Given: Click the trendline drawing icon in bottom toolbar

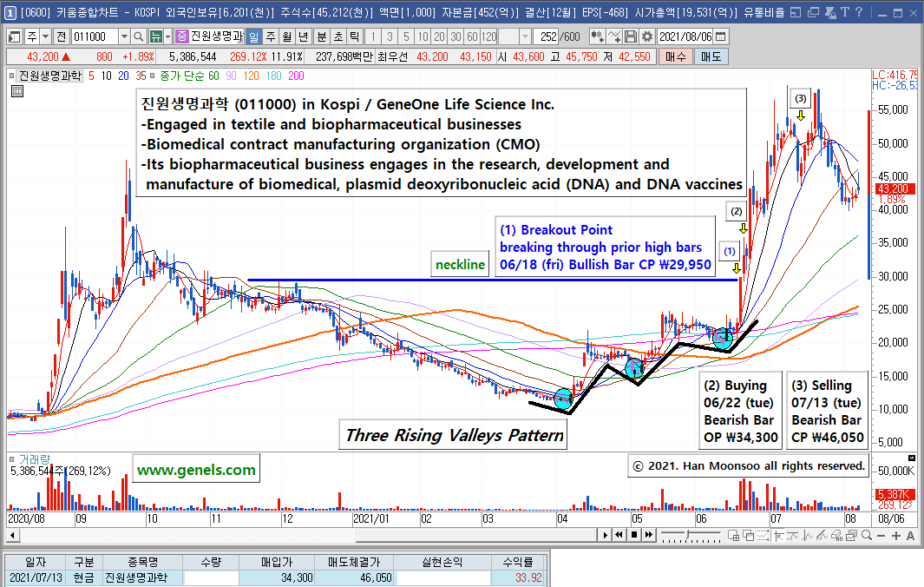Looking at the screenshot, I should click(x=822, y=536).
